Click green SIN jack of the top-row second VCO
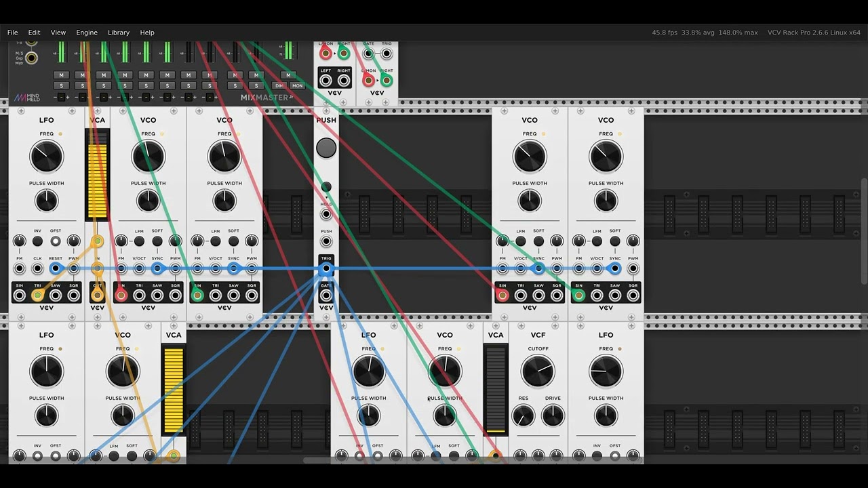This screenshot has width=868, height=488. [x=197, y=295]
